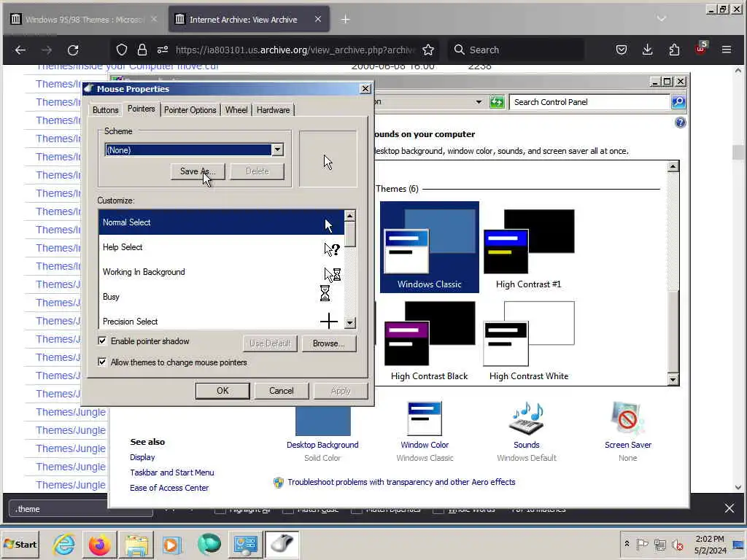This screenshot has width=747, height=560.
Task: Close the find bar with the X
Action: click(729, 508)
